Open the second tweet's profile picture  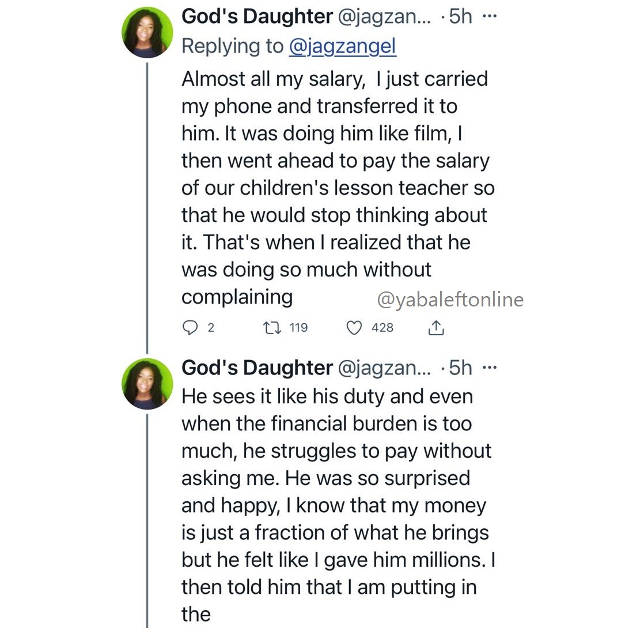tap(147, 384)
